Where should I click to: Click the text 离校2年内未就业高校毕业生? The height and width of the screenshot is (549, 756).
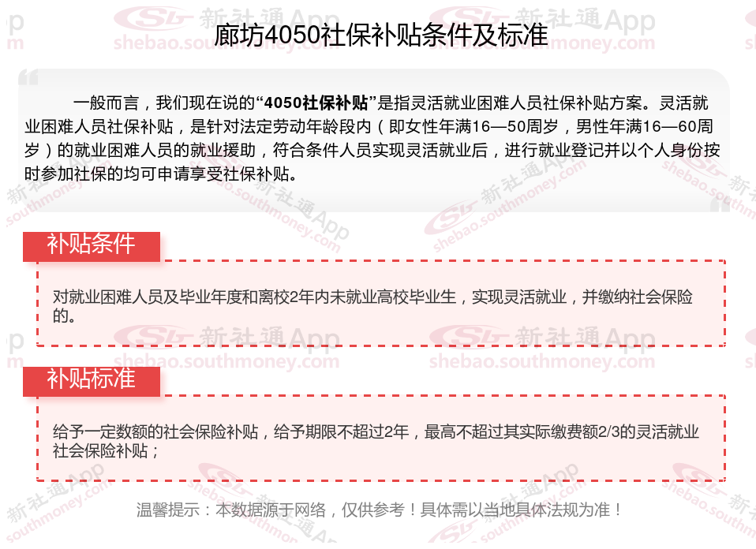click(357, 297)
